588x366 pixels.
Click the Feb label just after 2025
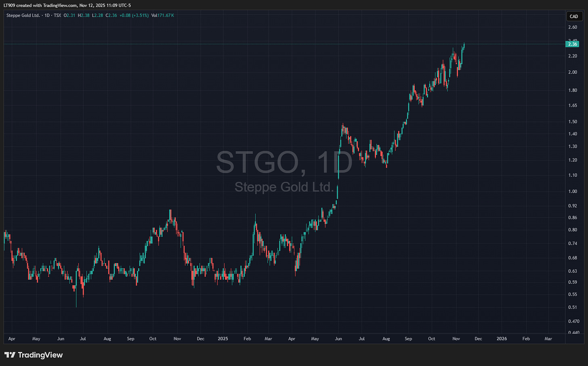click(247, 339)
